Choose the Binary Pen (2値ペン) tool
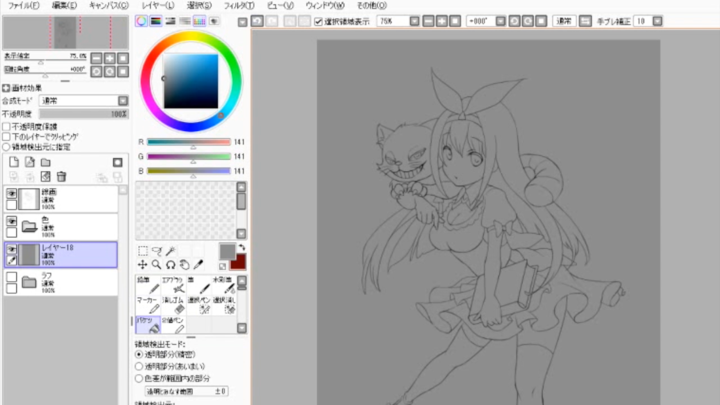The width and height of the screenshot is (720, 405). [x=173, y=325]
